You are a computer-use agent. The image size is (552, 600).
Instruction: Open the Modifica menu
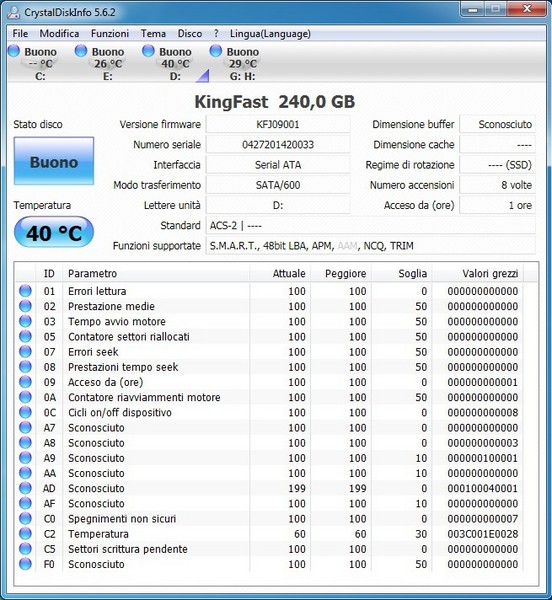(x=59, y=34)
